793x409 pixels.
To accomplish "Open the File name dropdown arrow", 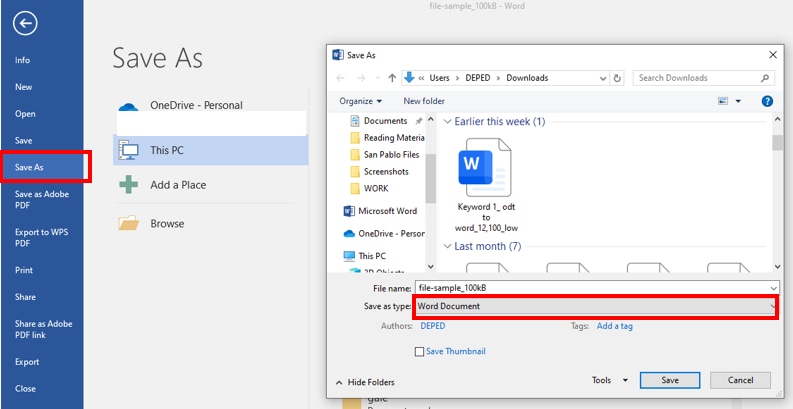I will point(774,288).
